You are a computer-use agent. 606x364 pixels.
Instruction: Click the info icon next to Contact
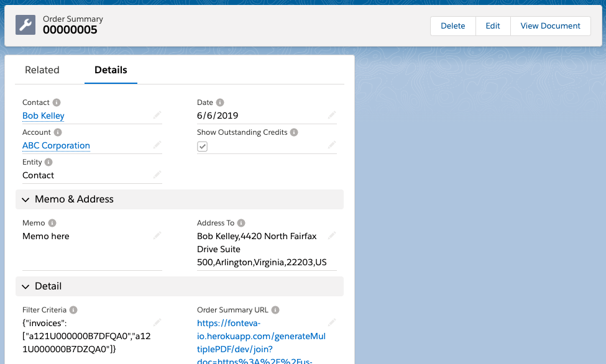pos(57,102)
